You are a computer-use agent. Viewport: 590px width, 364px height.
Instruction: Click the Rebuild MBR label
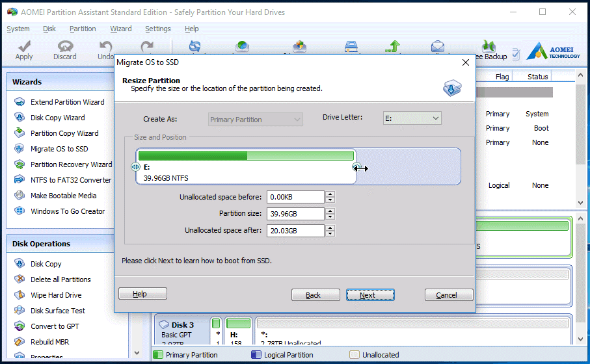click(50, 342)
